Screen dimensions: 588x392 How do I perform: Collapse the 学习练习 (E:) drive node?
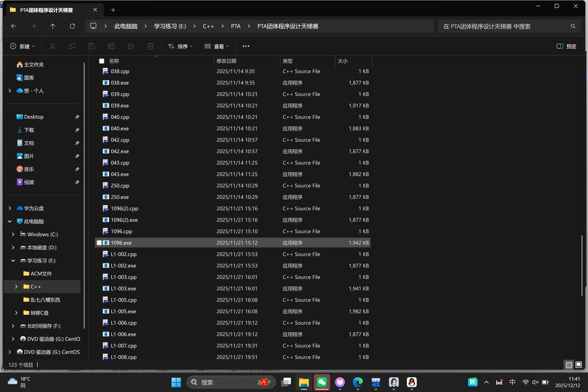pyautogui.click(x=13, y=261)
